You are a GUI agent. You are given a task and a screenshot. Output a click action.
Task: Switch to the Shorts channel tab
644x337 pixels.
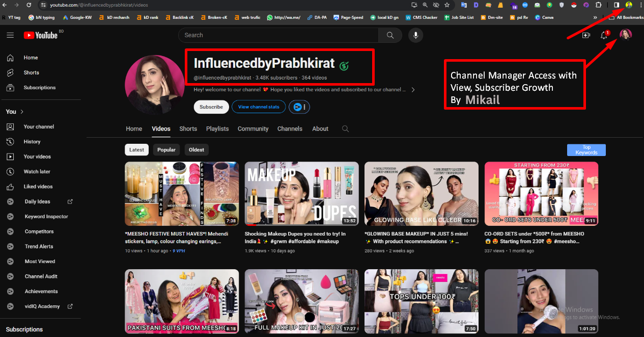pos(188,129)
